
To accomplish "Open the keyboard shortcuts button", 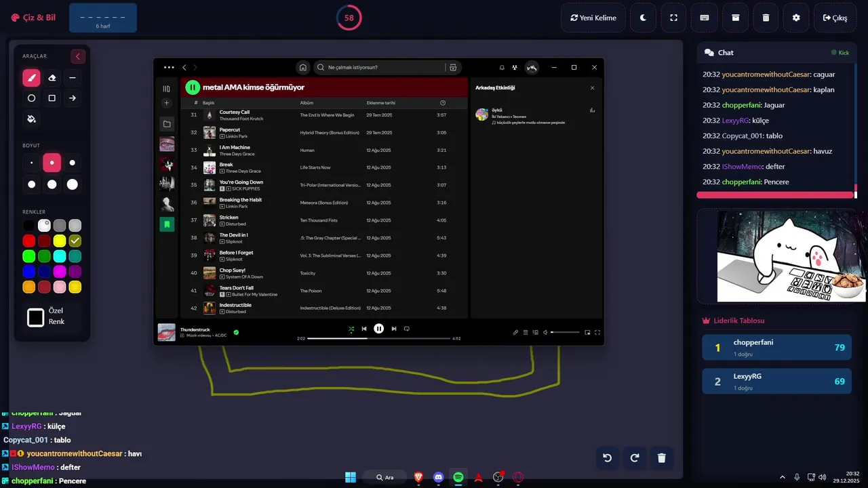I will click(x=705, y=18).
